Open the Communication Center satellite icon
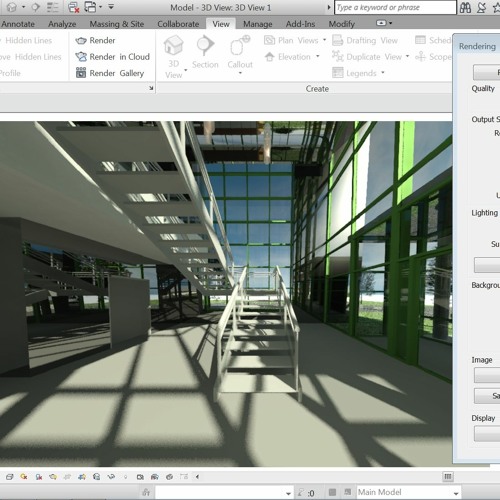500x500 pixels. [x=481, y=8]
